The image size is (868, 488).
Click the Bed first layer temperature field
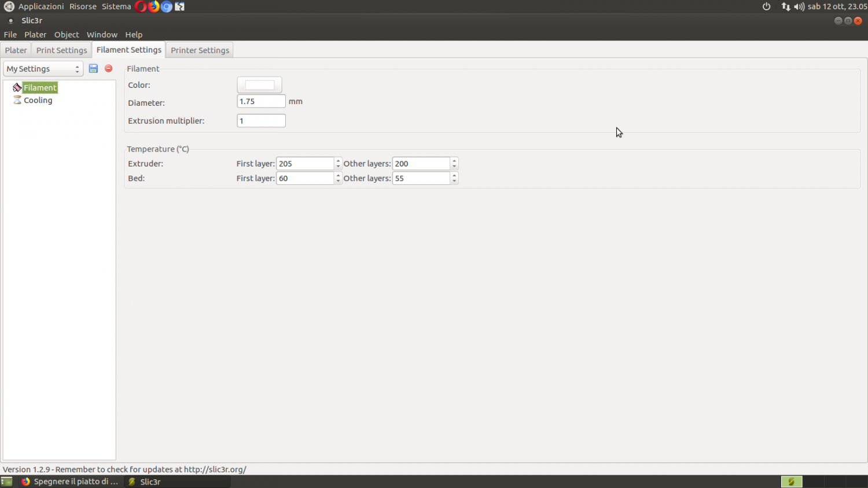point(305,178)
